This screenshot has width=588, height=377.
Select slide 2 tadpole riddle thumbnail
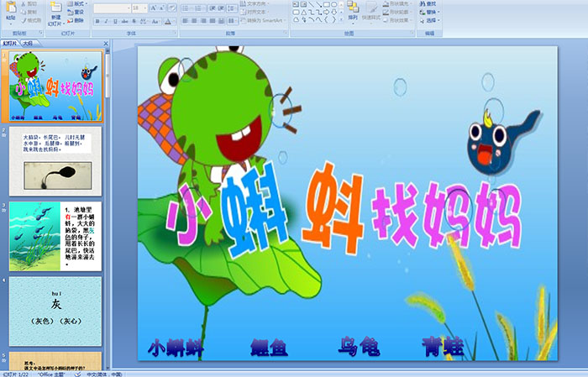(x=55, y=161)
